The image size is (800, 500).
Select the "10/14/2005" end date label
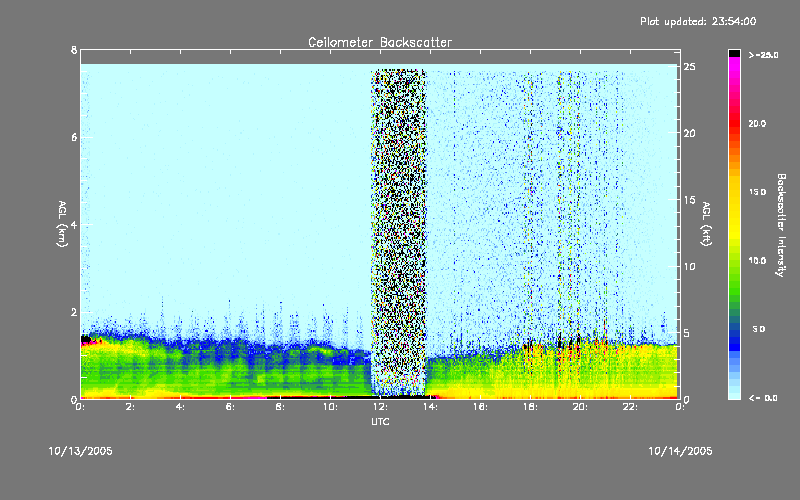coord(680,451)
